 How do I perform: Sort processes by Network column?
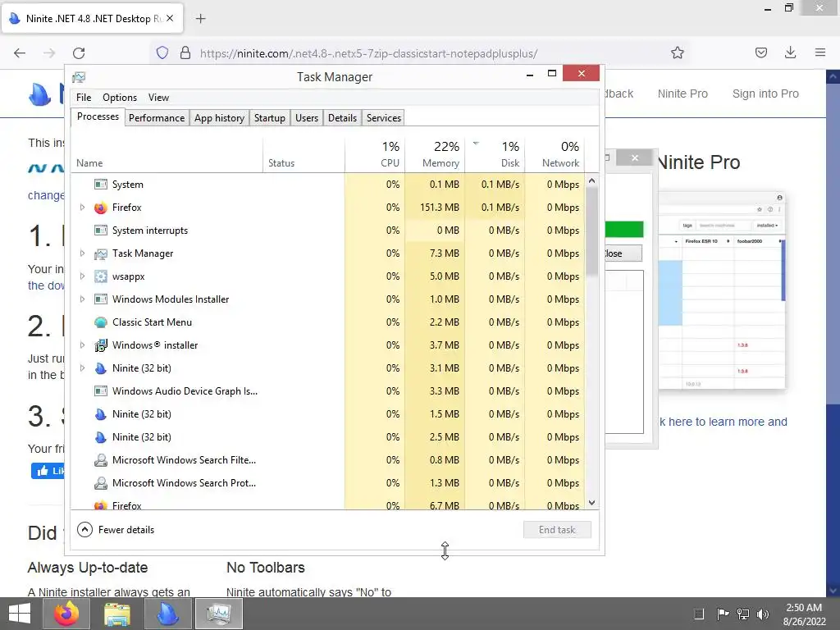[x=555, y=154]
